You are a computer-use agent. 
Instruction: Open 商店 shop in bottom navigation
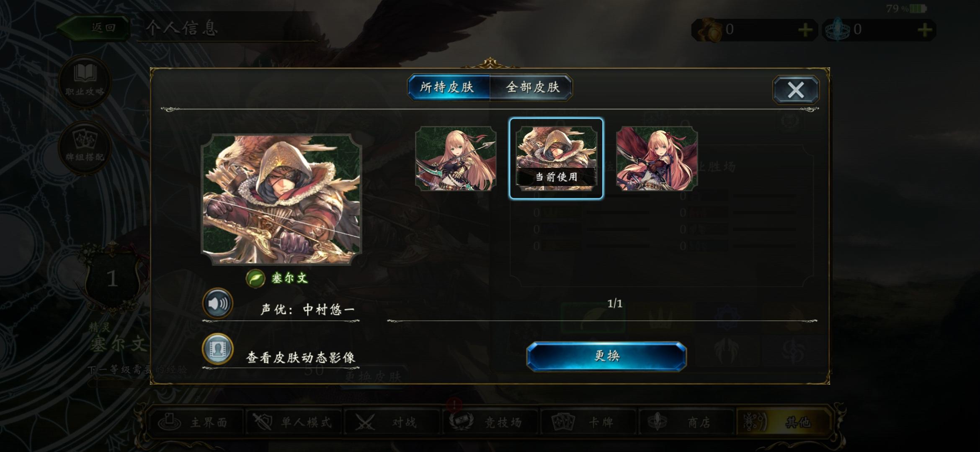tap(686, 422)
